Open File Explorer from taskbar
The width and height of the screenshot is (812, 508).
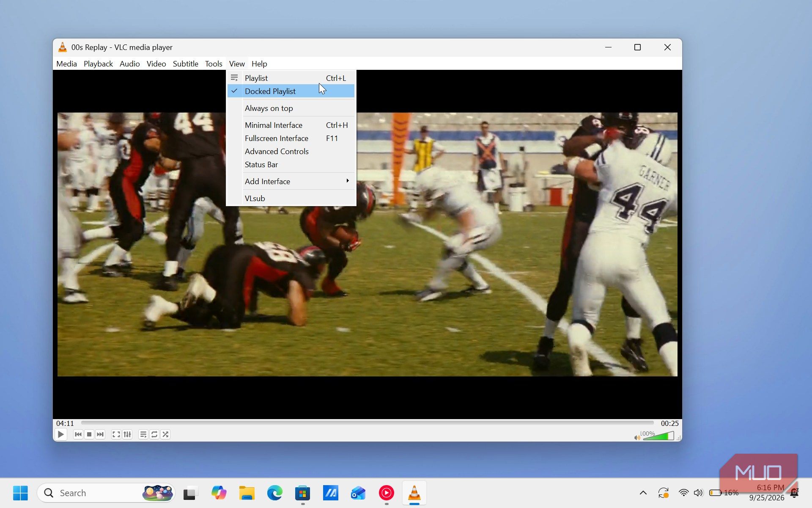pyautogui.click(x=247, y=493)
